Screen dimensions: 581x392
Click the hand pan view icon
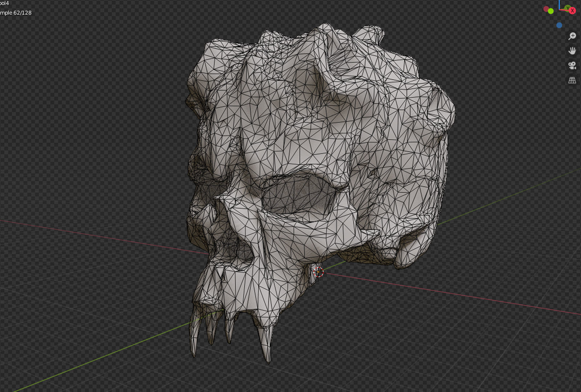[572, 51]
